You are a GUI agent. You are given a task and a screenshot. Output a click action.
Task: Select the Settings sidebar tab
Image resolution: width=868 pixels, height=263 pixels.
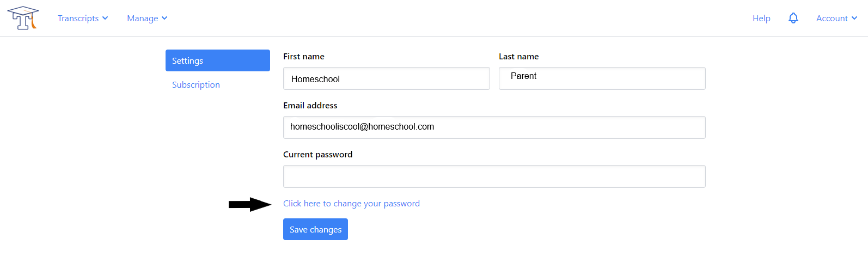tap(217, 60)
